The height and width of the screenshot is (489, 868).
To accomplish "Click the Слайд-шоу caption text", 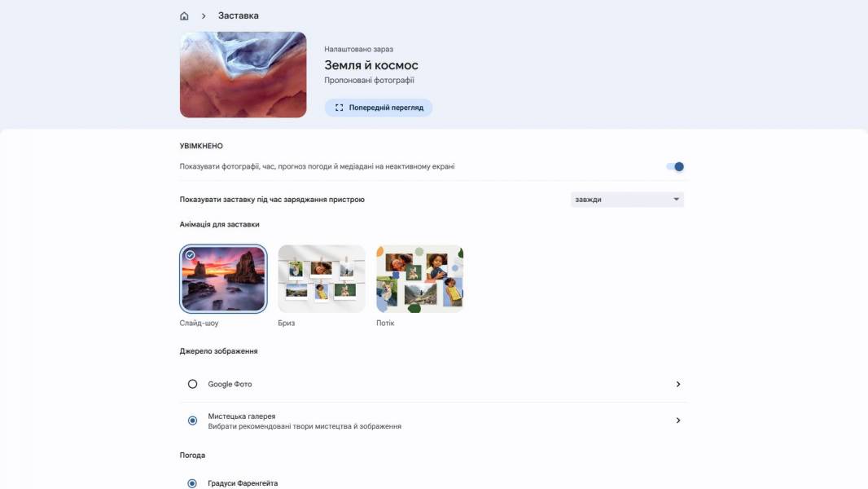I will pos(199,323).
